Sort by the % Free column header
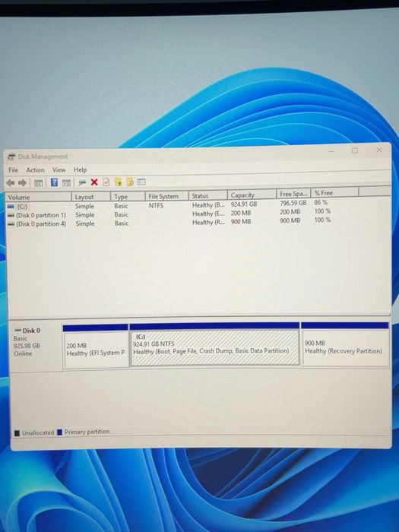Viewport: 399px width, 532px height. pos(334,193)
